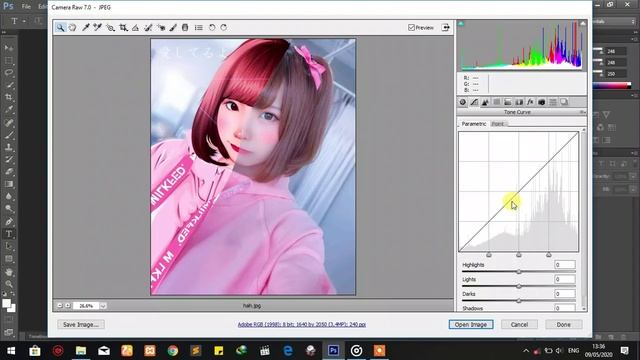Open the Snapshots panel icon
Screen dimensions: 640x360
point(564,102)
